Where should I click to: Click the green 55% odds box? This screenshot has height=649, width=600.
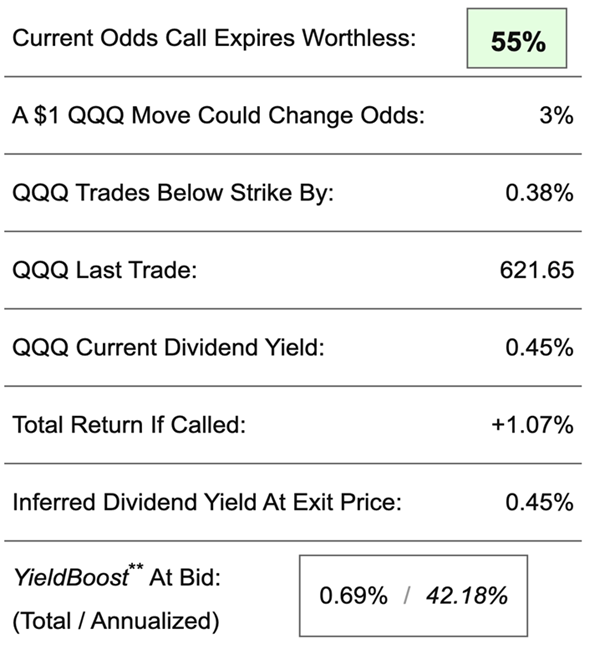pos(517,42)
